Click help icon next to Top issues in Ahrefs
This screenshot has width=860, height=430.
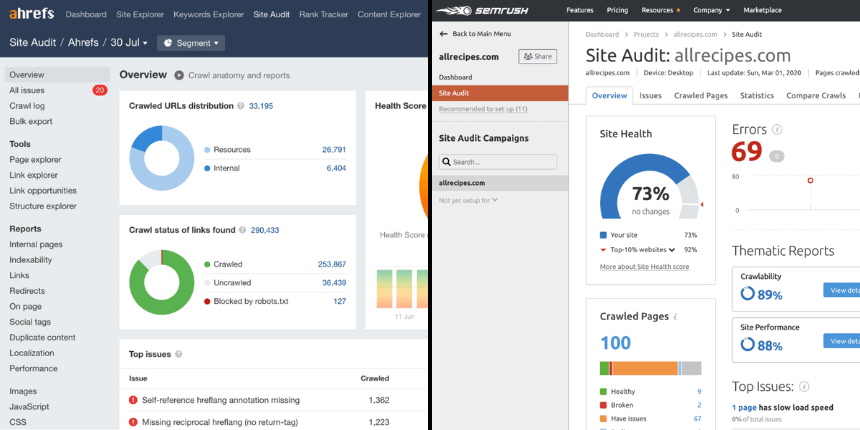pos(179,354)
